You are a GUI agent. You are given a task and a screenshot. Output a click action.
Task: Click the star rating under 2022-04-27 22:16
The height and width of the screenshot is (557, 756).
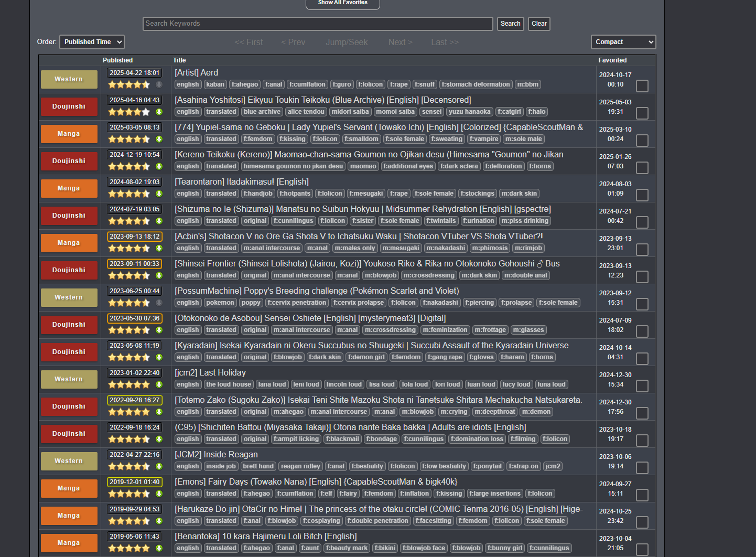click(x=129, y=466)
